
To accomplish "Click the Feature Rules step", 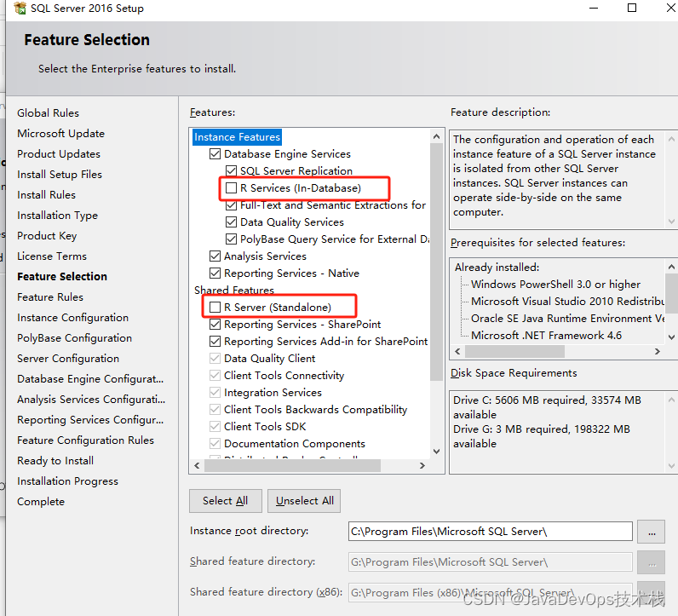I will (50, 297).
